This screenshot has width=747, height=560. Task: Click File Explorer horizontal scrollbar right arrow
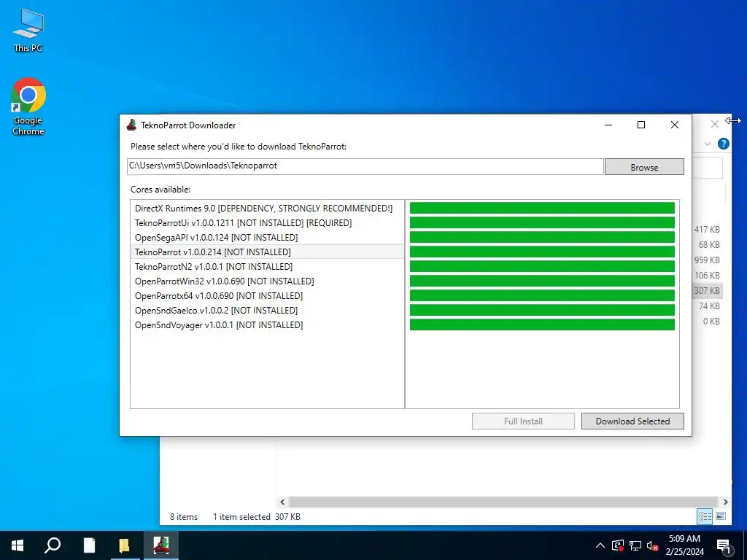coord(726,502)
